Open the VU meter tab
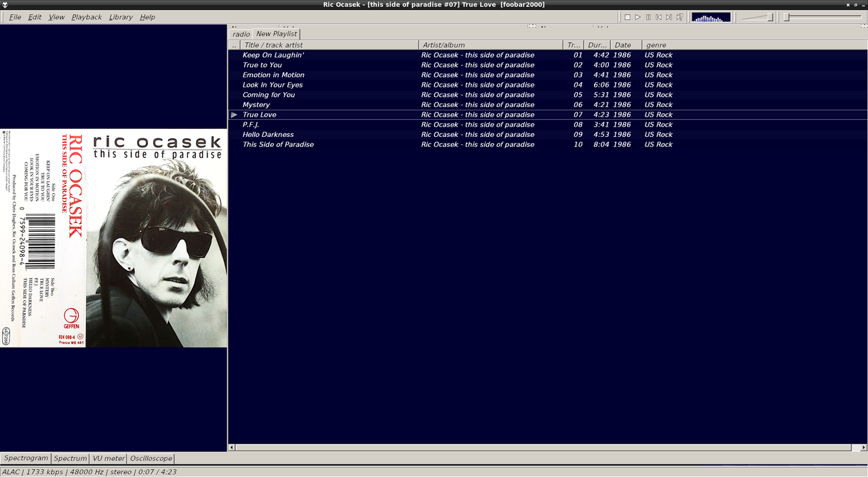Screen dimensions: 868x477 [108, 458]
